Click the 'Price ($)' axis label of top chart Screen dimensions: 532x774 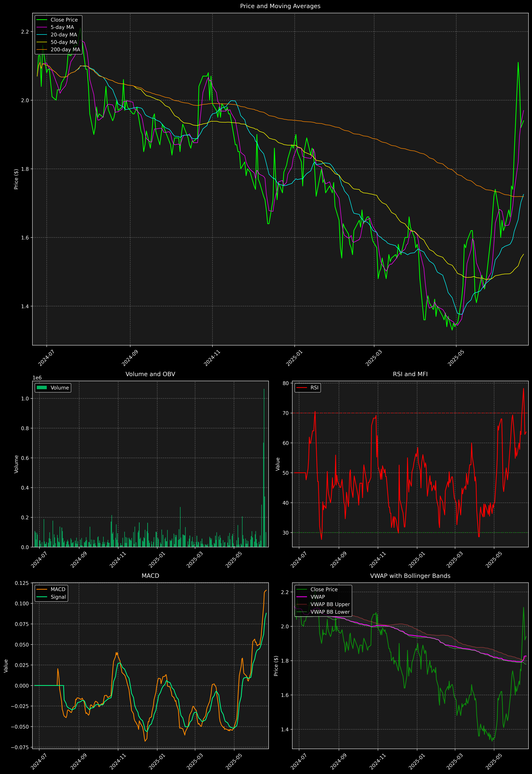16,179
